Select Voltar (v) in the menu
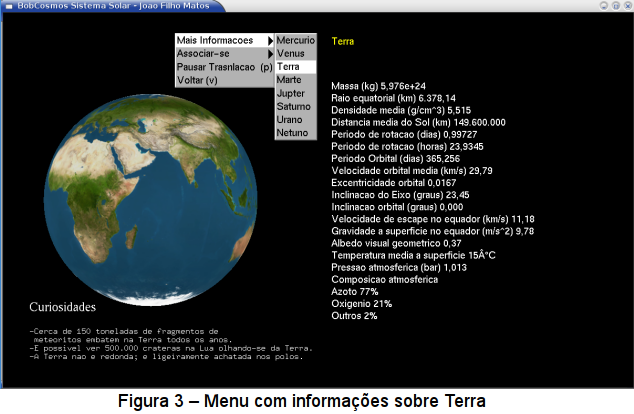This screenshot has width=634, height=414. (225, 80)
